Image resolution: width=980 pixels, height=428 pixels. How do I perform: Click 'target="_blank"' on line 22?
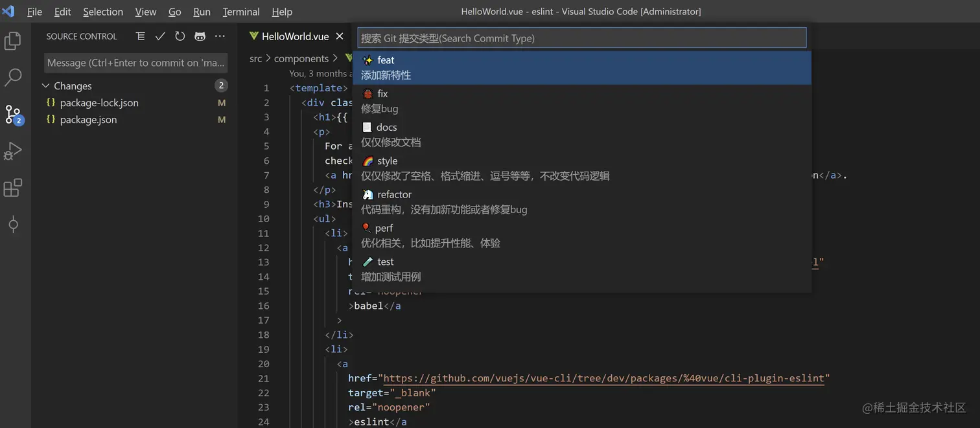click(x=392, y=393)
